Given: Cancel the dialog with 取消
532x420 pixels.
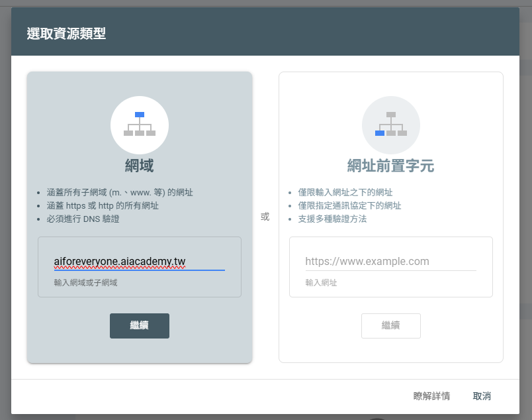Looking at the screenshot, I should tap(482, 396).
